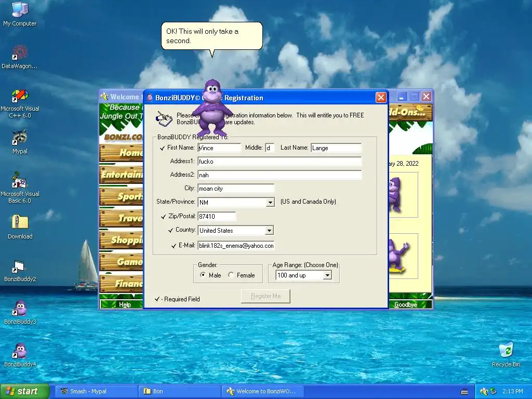
Task: Click the notepad and pen registration icon
Action: [x=164, y=119]
